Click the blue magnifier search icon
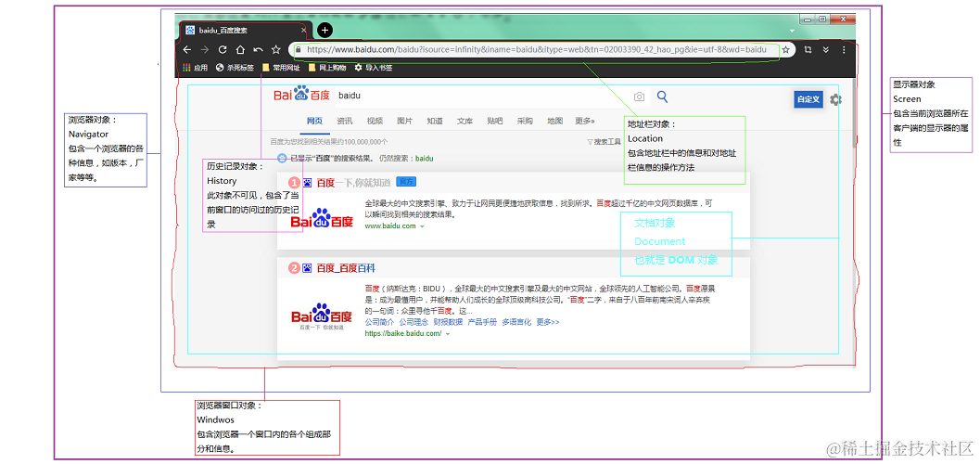Screen dimensions: 980x464 663,97
